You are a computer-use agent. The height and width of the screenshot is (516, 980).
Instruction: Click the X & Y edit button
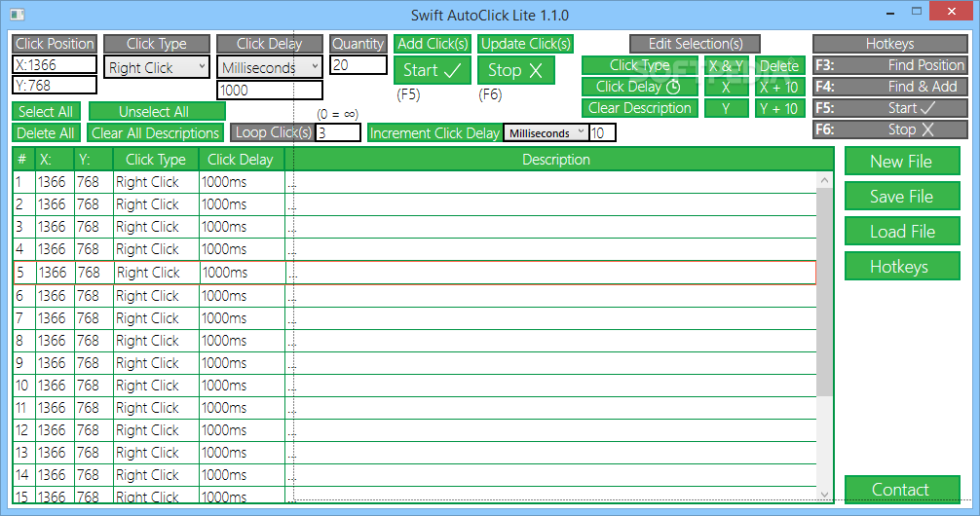727,65
